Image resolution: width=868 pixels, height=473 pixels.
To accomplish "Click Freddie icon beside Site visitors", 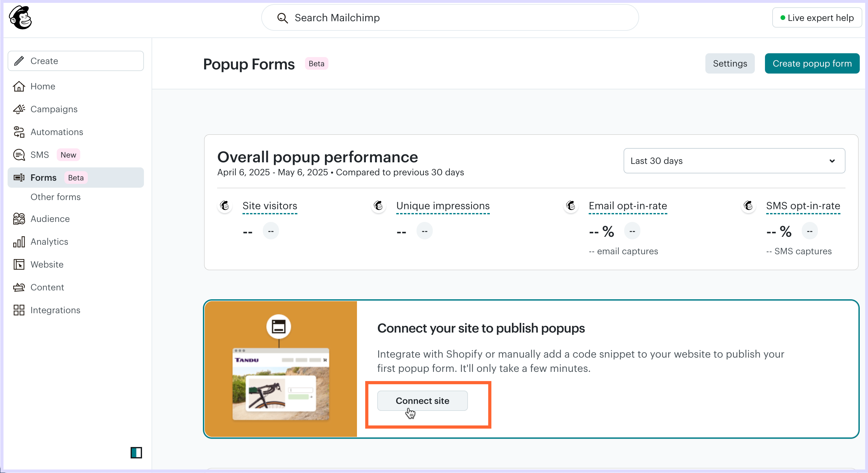I will pyautogui.click(x=225, y=205).
